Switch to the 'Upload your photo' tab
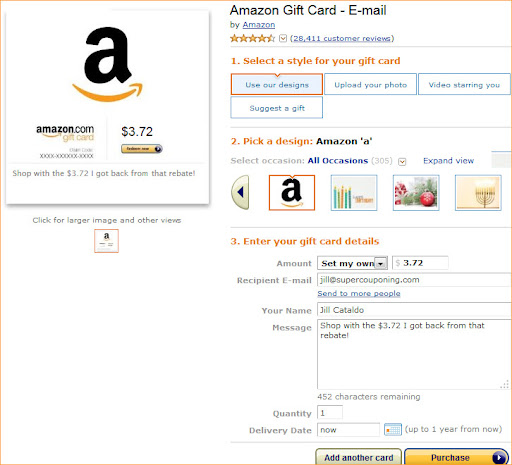Viewport: 512px width, 465px height. (370, 84)
